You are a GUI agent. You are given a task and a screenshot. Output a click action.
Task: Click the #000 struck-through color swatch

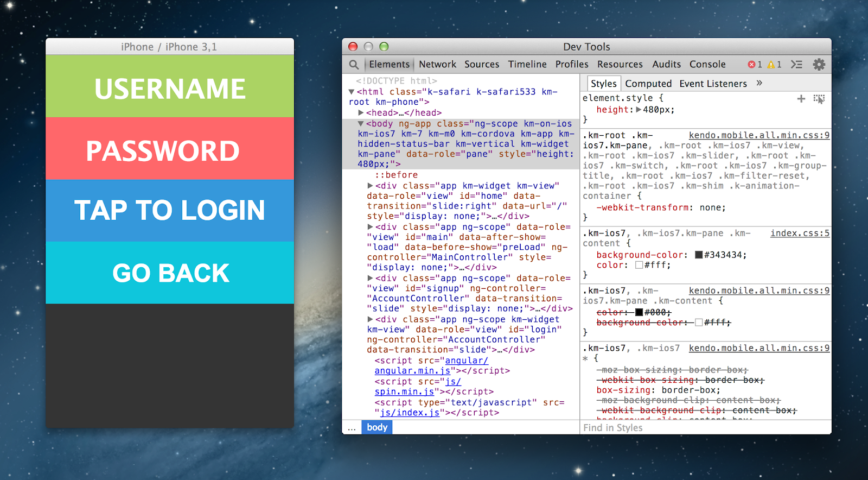pos(639,312)
